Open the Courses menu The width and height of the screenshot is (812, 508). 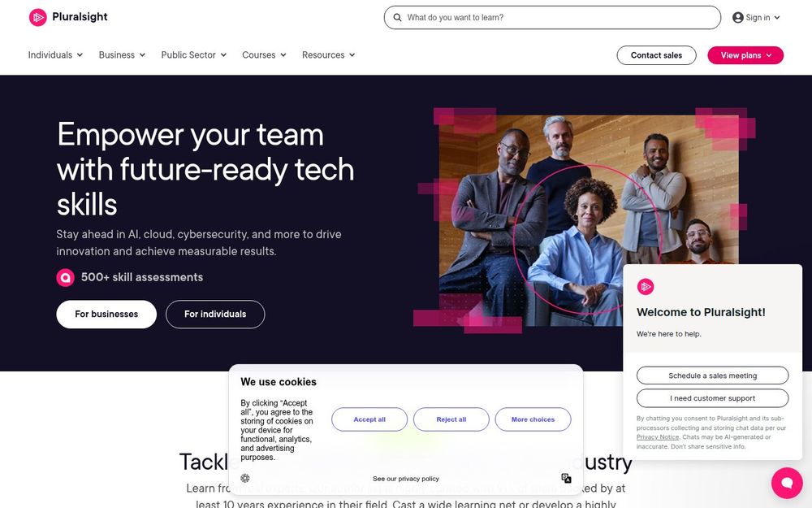[264, 55]
